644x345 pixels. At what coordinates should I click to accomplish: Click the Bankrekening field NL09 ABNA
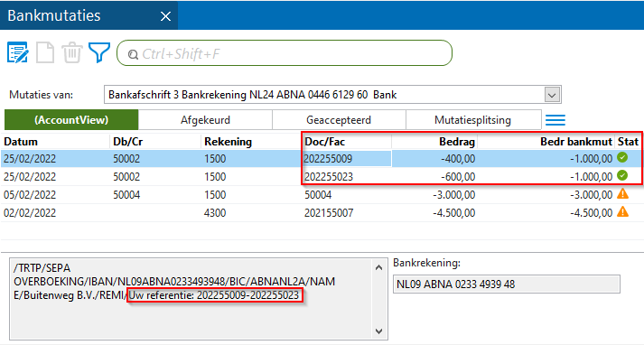(x=507, y=284)
